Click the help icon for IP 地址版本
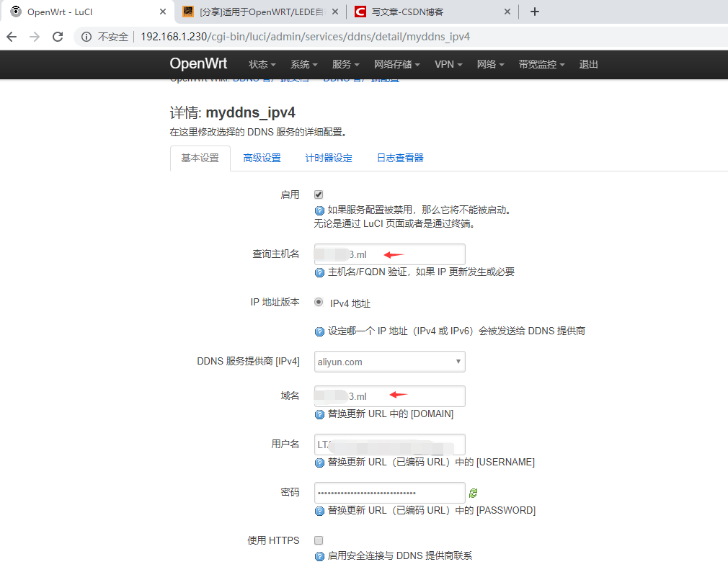 coord(319,331)
